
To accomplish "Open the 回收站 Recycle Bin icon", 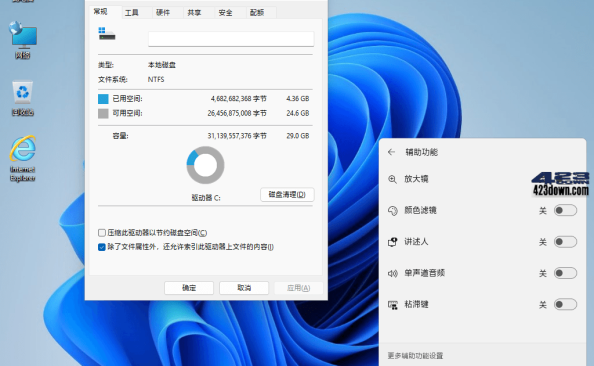I will pyautogui.click(x=23, y=98).
